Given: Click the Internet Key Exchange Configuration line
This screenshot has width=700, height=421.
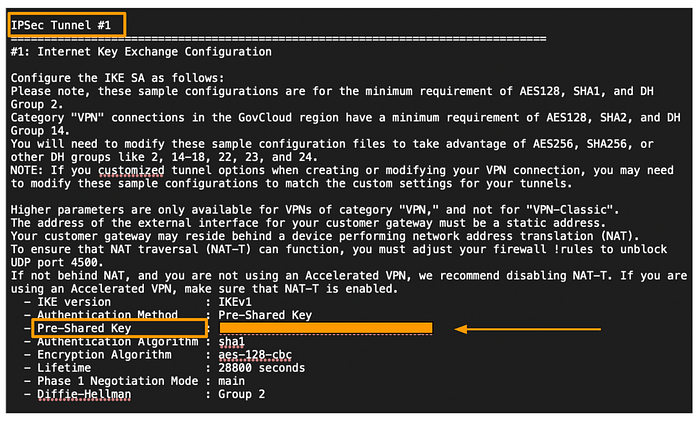Looking at the screenshot, I should point(141,52).
